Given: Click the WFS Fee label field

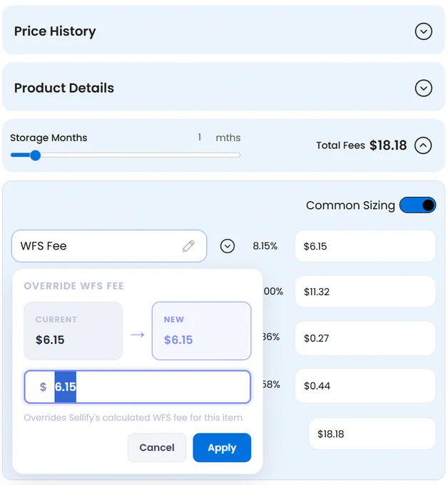Looking at the screenshot, I should coord(109,246).
